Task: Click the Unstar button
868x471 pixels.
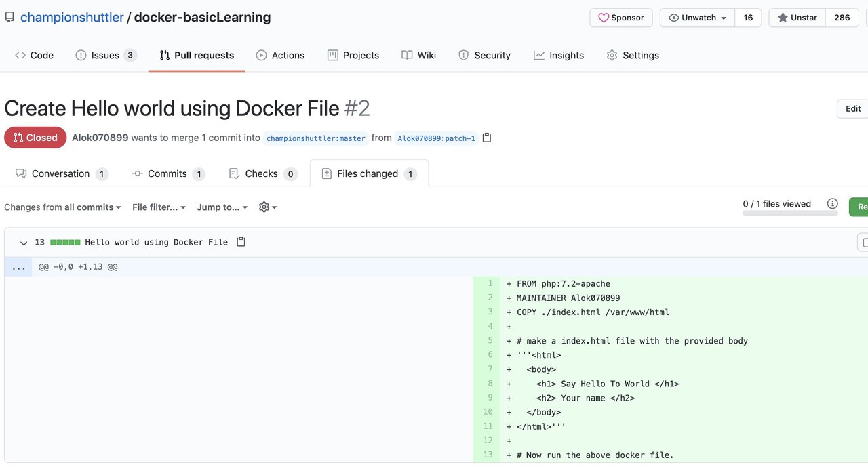Action: click(x=797, y=18)
